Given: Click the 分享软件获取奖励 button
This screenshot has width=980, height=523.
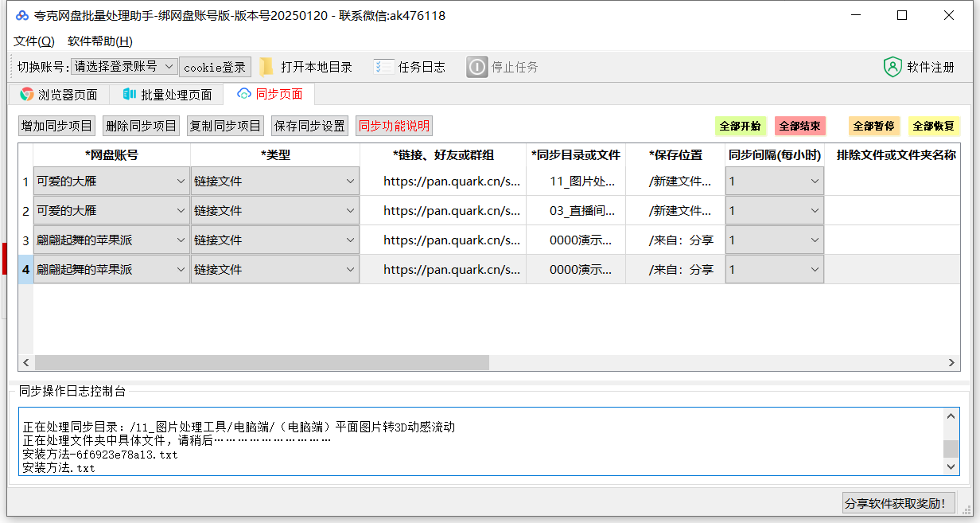Looking at the screenshot, I should tap(899, 502).
